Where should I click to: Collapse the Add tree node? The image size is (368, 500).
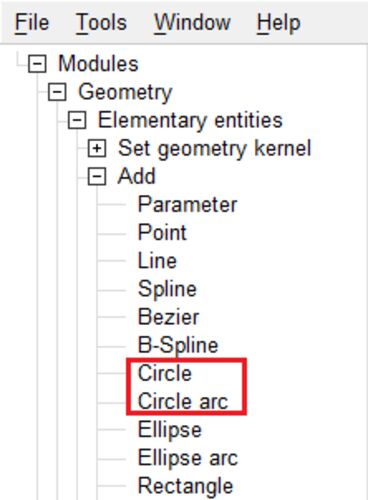click(97, 176)
